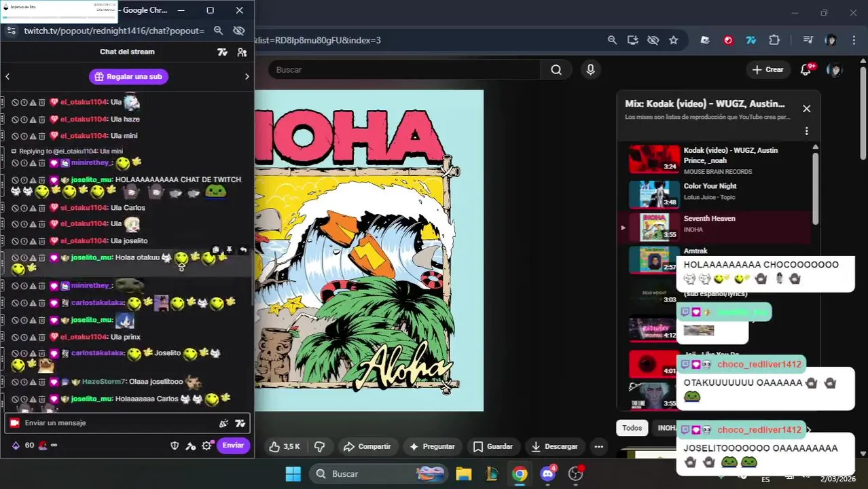868x489 pixels.
Task: Select the 'Todos' filter chip
Action: point(632,428)
